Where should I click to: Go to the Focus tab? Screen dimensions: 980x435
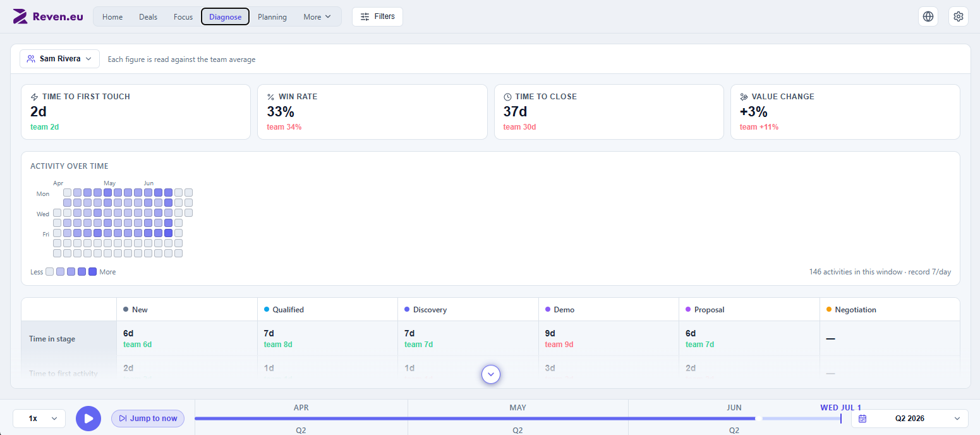point(183,17)
